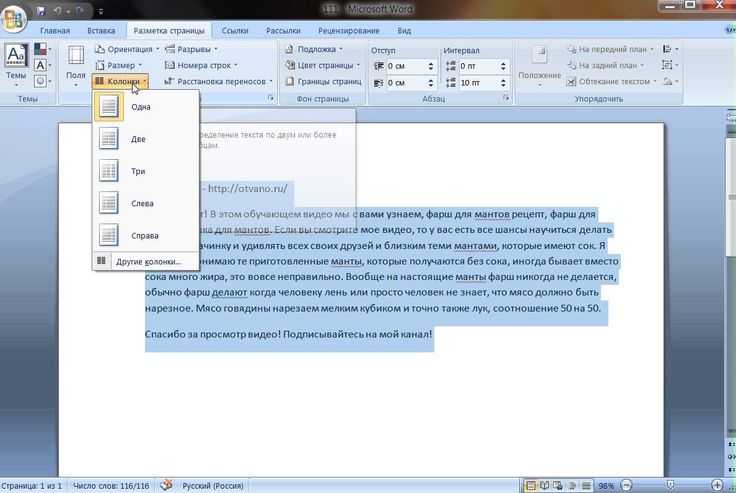This screenshot has height=493, width=736.
Task: Switch to Full Screen Reading view icon
Action: click(544, 485)
